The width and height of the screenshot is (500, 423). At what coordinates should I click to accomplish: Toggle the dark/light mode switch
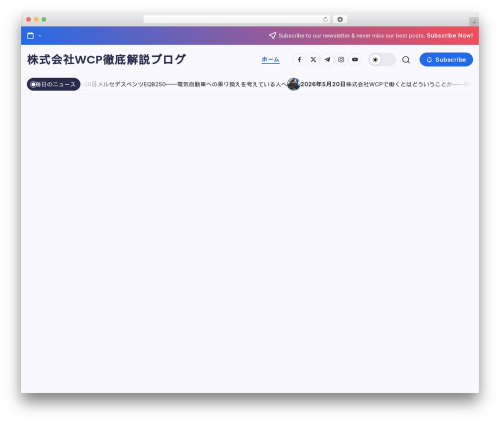coord(382,60)
